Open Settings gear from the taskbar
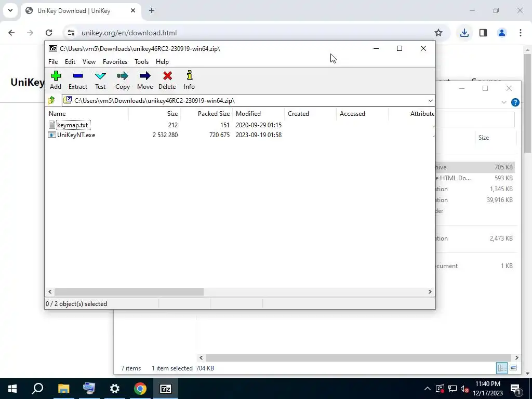Screen dimensions: 532x399 click(x=115, y=389)
